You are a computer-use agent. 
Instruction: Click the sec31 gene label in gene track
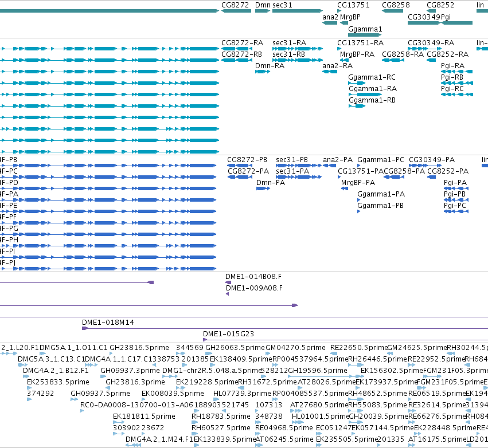(282, 5)
